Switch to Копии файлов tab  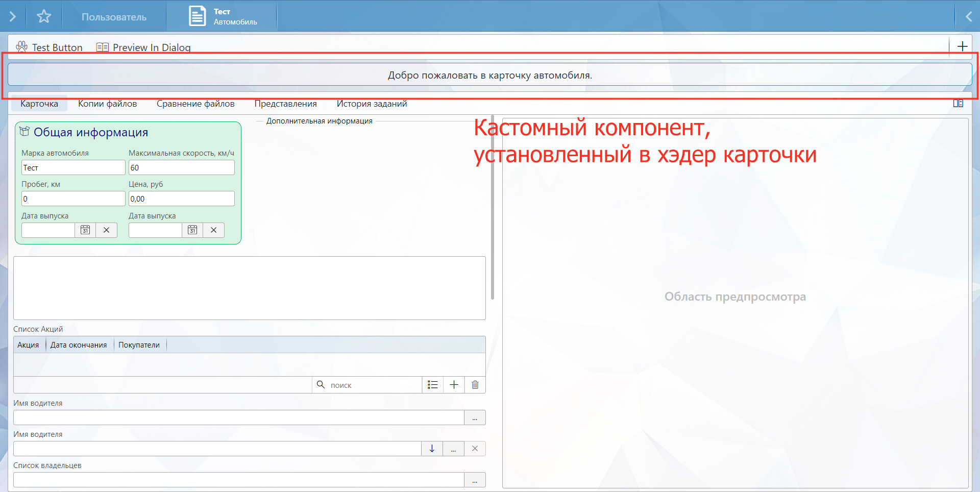point(107,104)
